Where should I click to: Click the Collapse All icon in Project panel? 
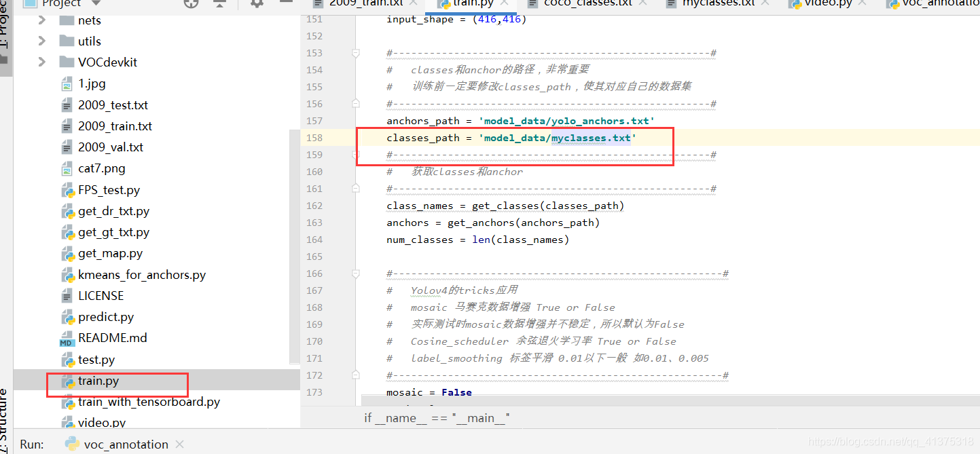(x=220, y=3)
